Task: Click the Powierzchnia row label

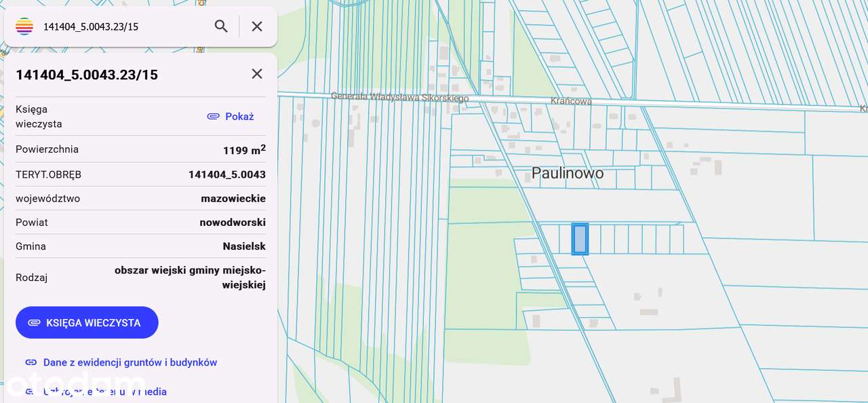Action: click(x=47, y=149)
